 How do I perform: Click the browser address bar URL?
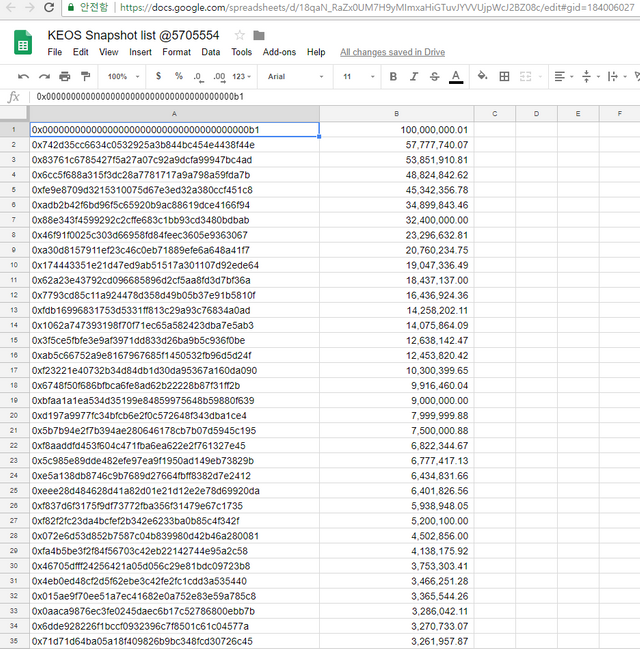[x=377, y=7]
